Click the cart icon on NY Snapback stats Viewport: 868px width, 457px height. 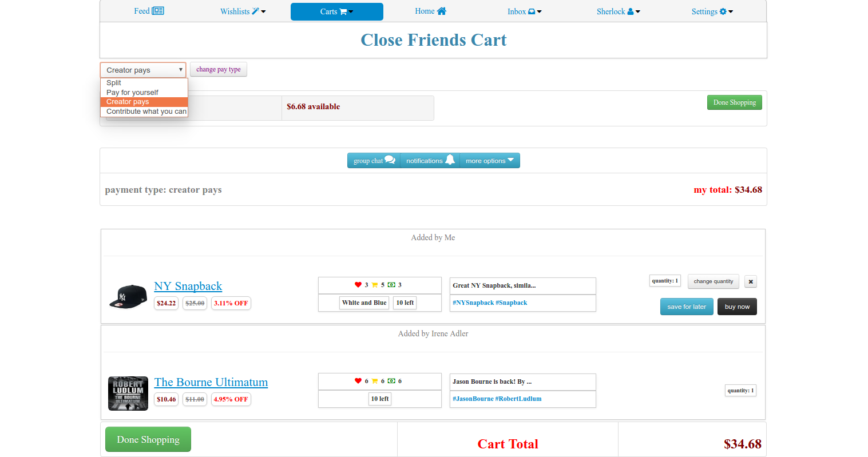click(x=375, y=285)
